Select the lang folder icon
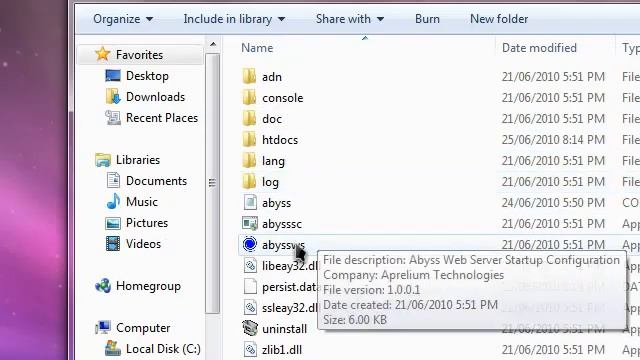The height and width of the screenshot is (360, 640). (249, 160)
